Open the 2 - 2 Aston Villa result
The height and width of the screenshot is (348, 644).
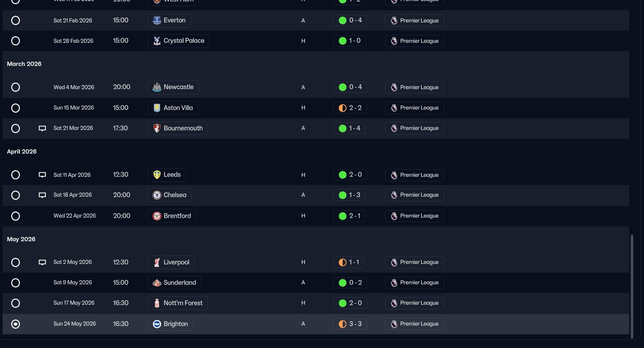(349, 108)
